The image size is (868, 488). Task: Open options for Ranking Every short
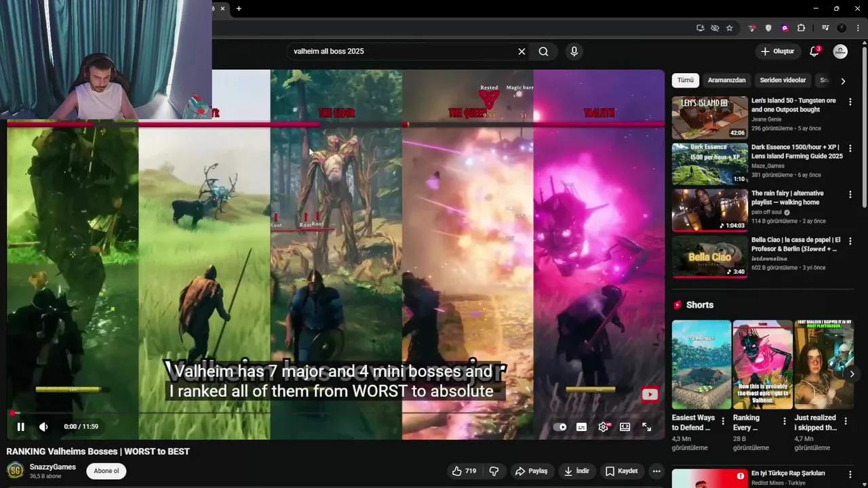pyautogui.click(x=785, y=422)
